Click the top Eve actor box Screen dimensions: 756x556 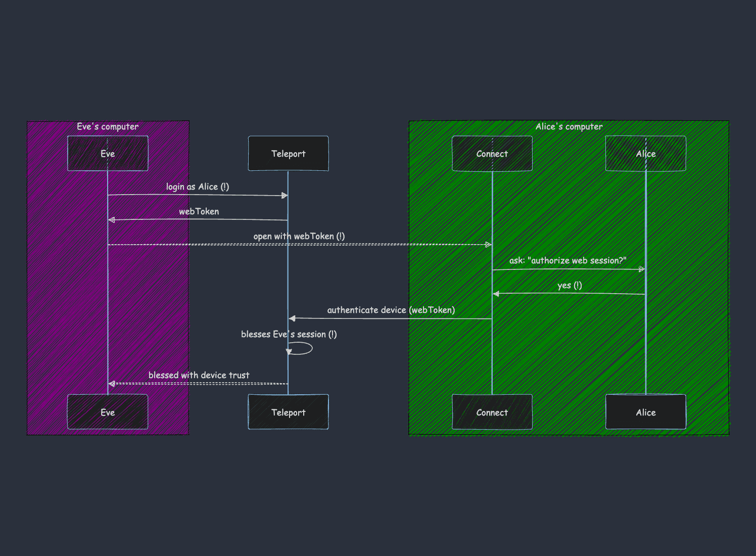pos(108,154)
